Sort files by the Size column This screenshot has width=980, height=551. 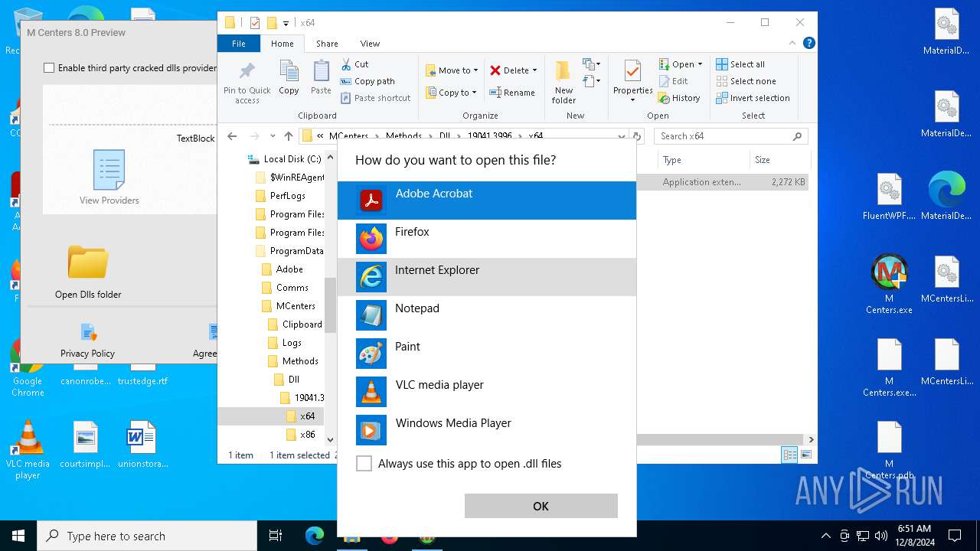[779, 160]
